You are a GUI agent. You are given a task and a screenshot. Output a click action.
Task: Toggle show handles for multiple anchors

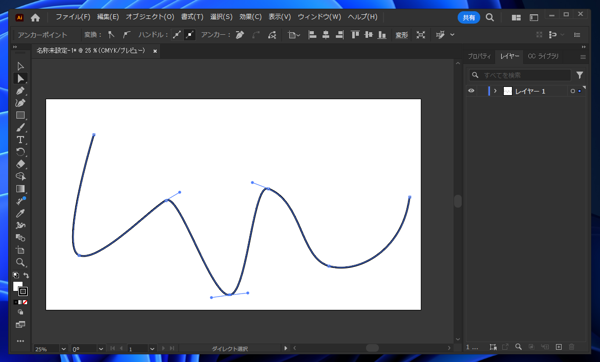pyautogui.click(x=176, y=35)
